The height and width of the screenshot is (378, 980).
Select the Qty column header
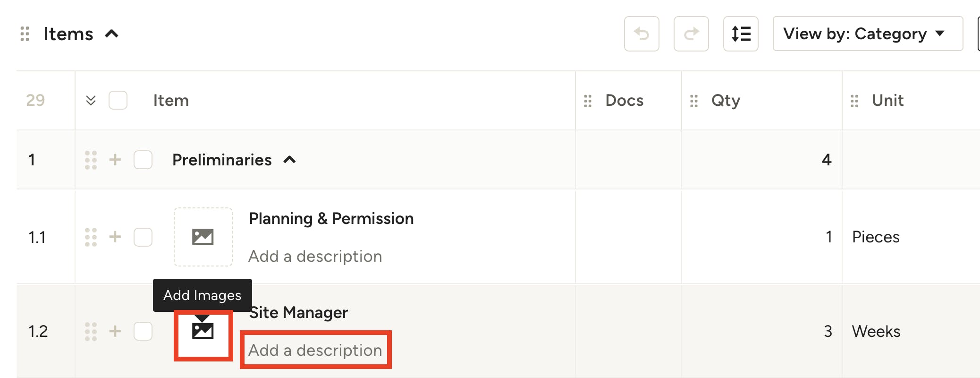point(726,100)
